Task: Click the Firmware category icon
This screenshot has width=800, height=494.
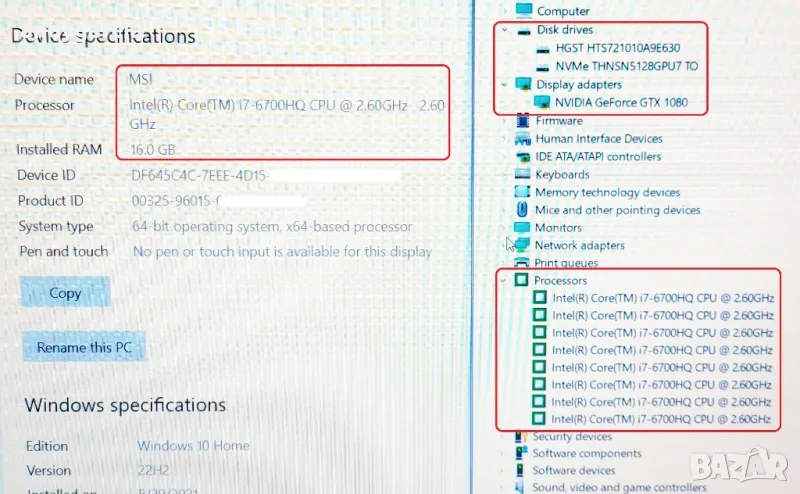Action: click(522, 121)
